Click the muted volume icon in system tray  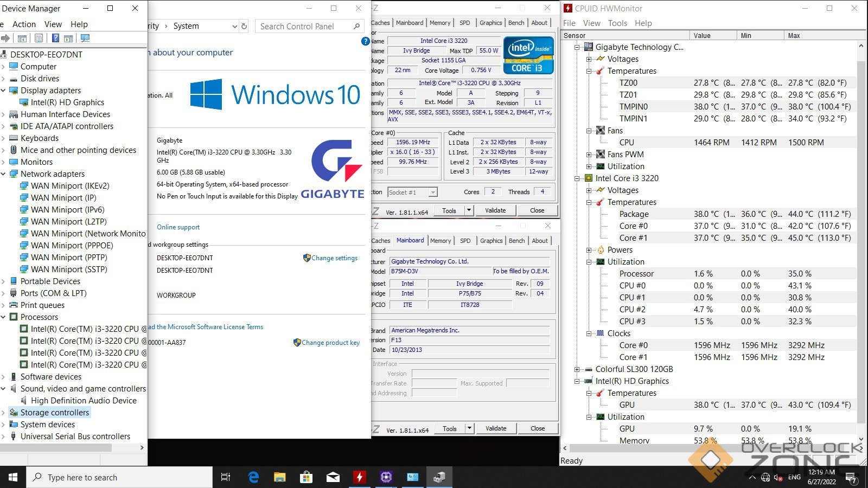[x=778, y=477]
